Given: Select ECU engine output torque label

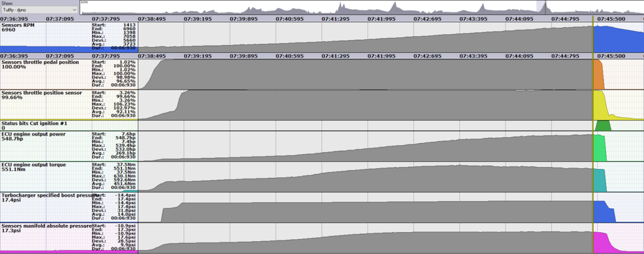Looking at the screenshot, I should click(33, 165).
